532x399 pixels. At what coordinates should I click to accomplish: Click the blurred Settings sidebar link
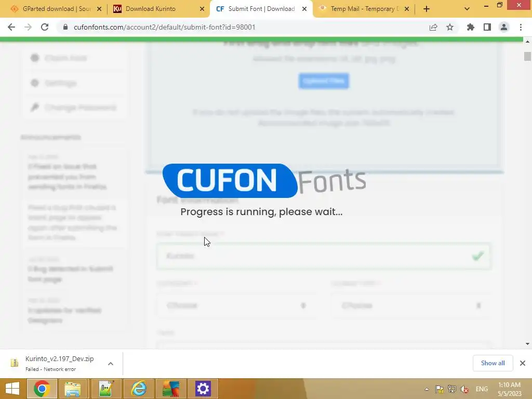tap(54, 83)
